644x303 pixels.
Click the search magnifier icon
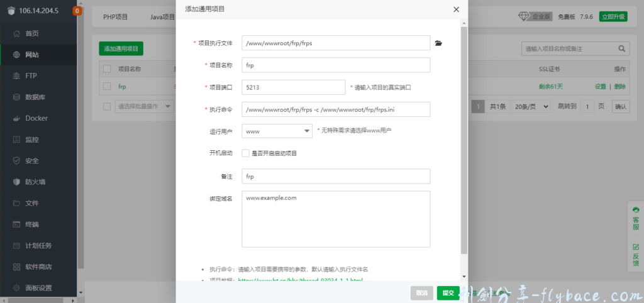pos(622,48)
